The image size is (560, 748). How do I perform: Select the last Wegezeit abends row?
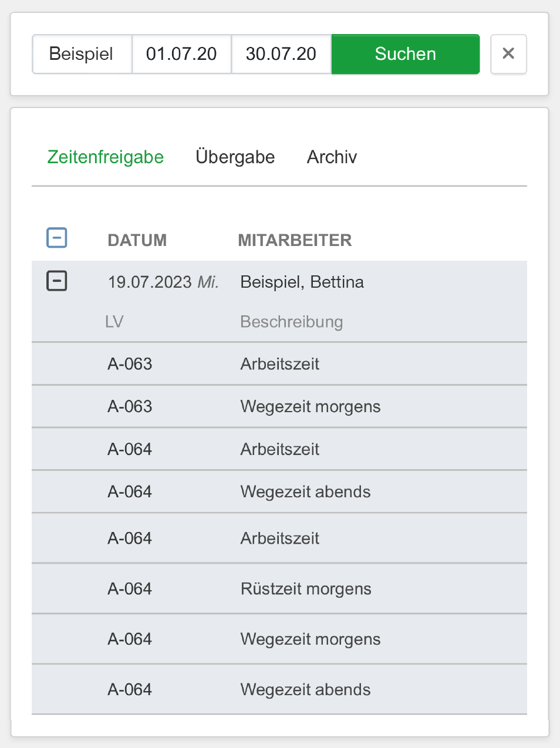pos(279,690)
